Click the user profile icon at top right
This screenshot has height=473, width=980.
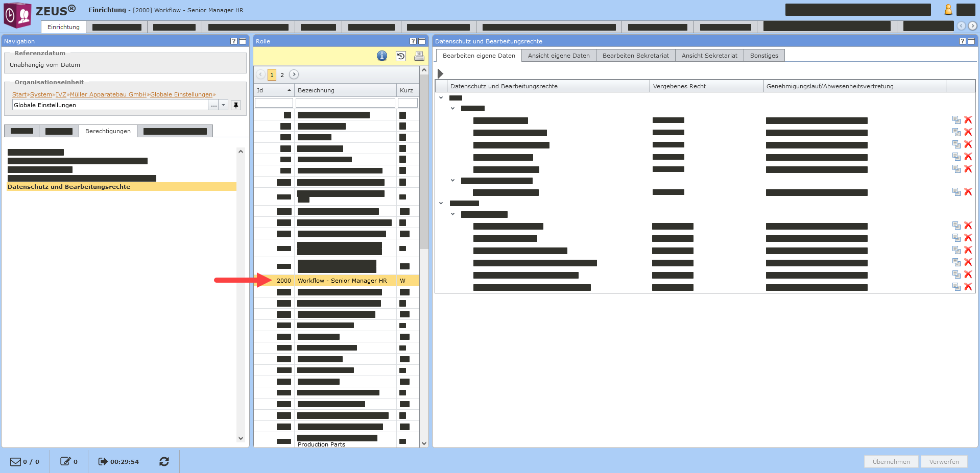(x=948, y=10)
